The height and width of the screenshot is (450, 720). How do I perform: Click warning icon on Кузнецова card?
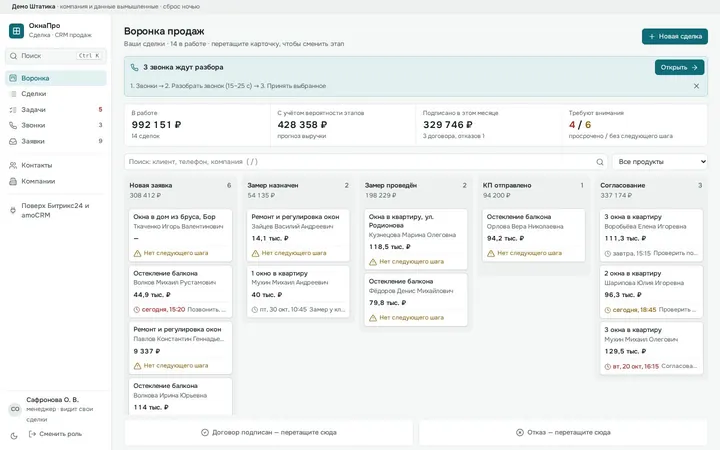point(373,262)
